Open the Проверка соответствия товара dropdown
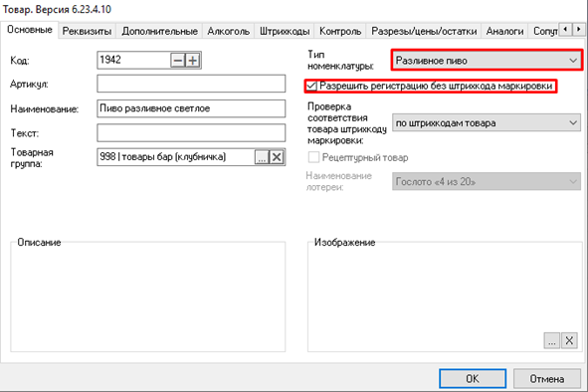This screenshot has width=588, height=392. (487, 123)
